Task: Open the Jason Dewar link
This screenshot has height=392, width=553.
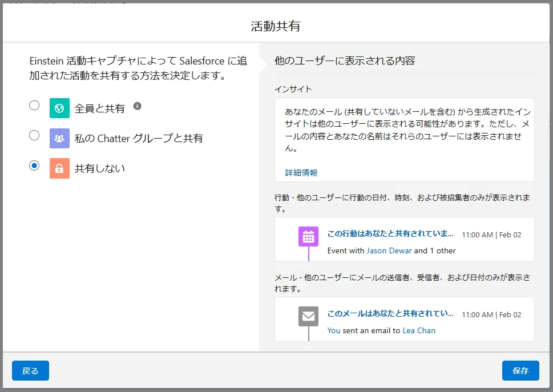Action: (x=389, y=250)
